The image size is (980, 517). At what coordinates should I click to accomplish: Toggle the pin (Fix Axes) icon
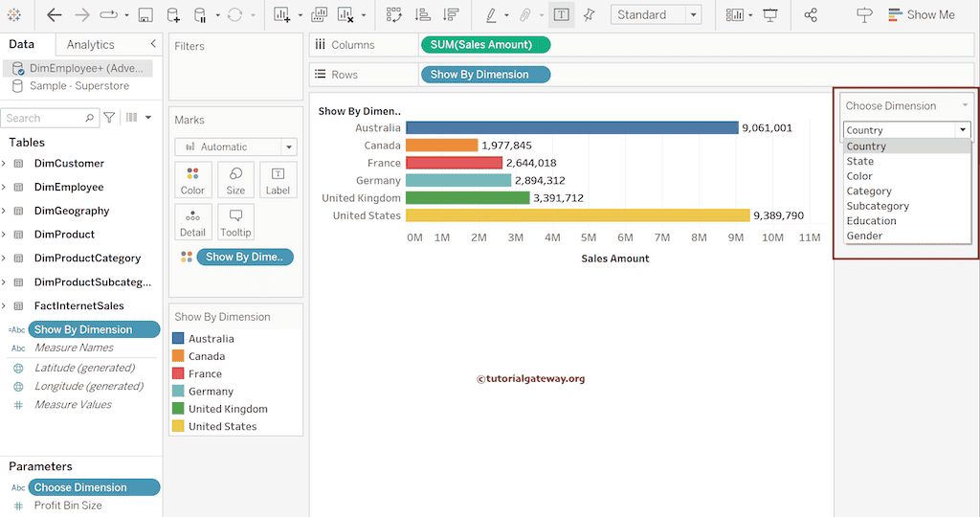[590, 15]
